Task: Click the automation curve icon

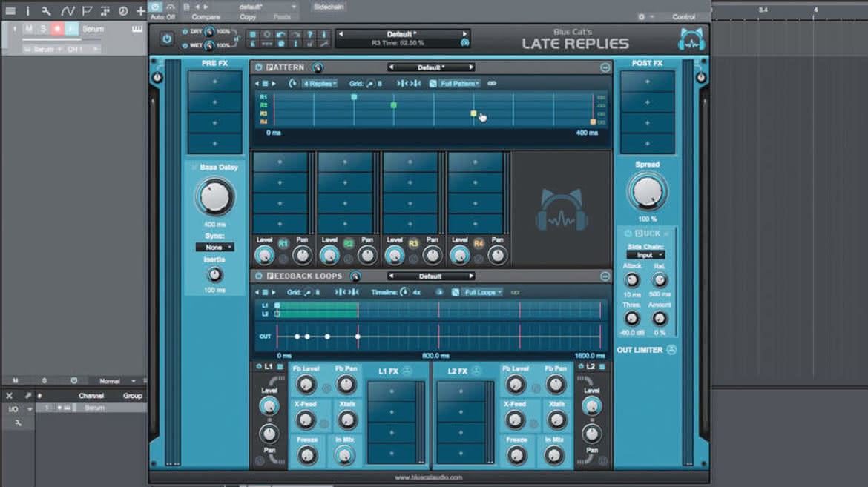Action: 67,10
